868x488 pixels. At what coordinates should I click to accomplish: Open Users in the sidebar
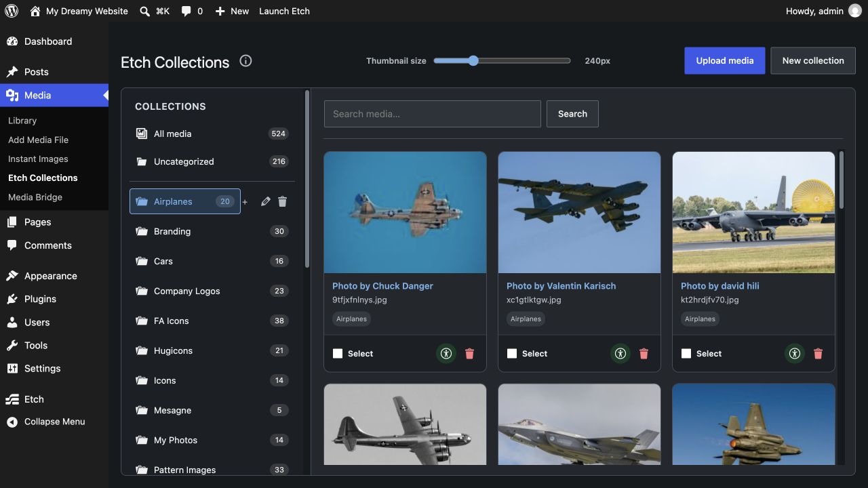54,323
